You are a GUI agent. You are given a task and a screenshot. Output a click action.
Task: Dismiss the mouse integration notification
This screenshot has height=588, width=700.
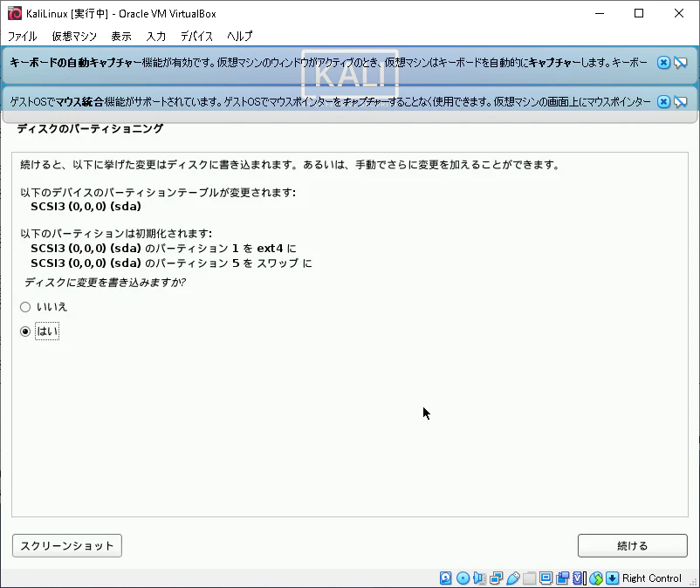tap(663, 102)
